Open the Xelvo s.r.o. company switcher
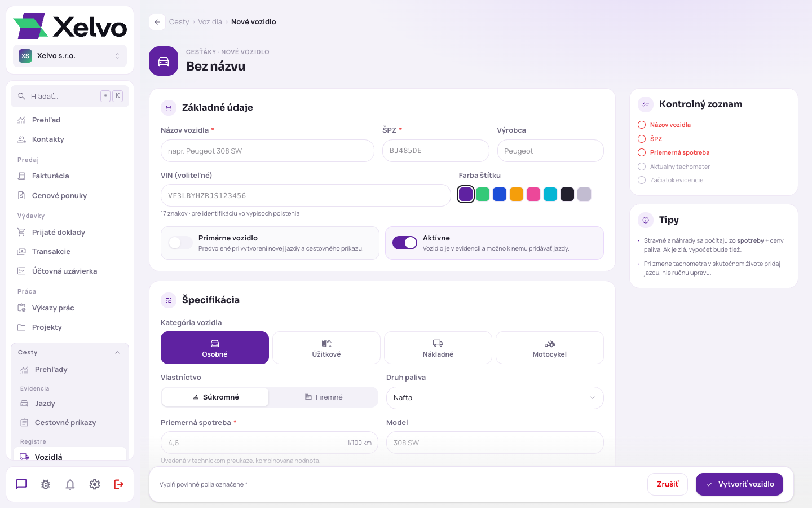Screen dimensions: 812x508 [70, 56]
